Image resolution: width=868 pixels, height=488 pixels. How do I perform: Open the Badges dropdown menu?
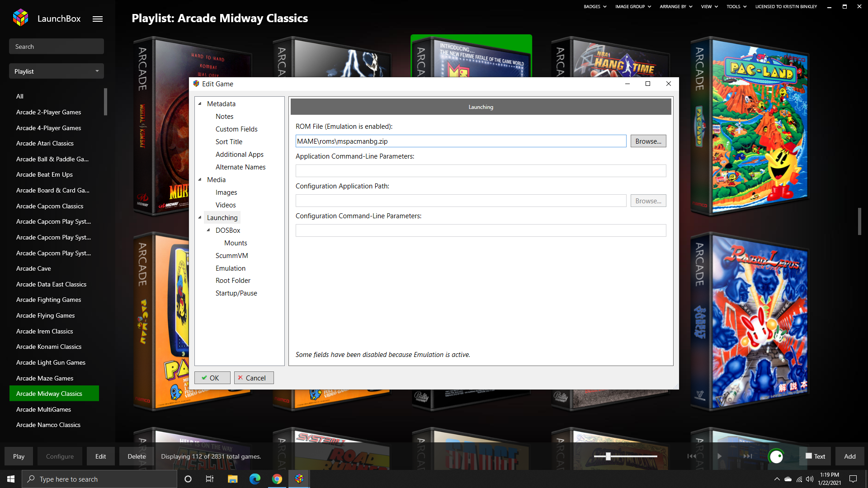(x=595, y=6)
